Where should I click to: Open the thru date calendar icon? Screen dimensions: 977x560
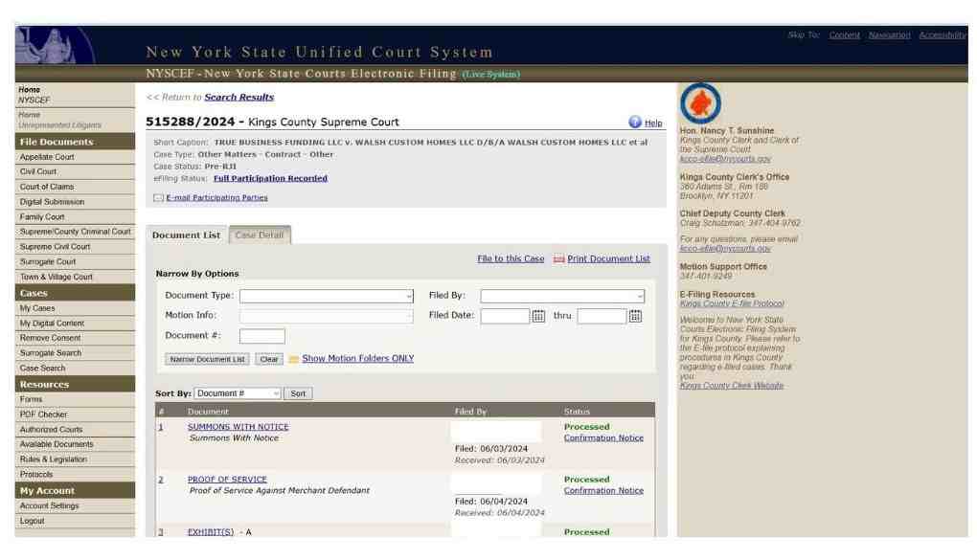(635, 317)
